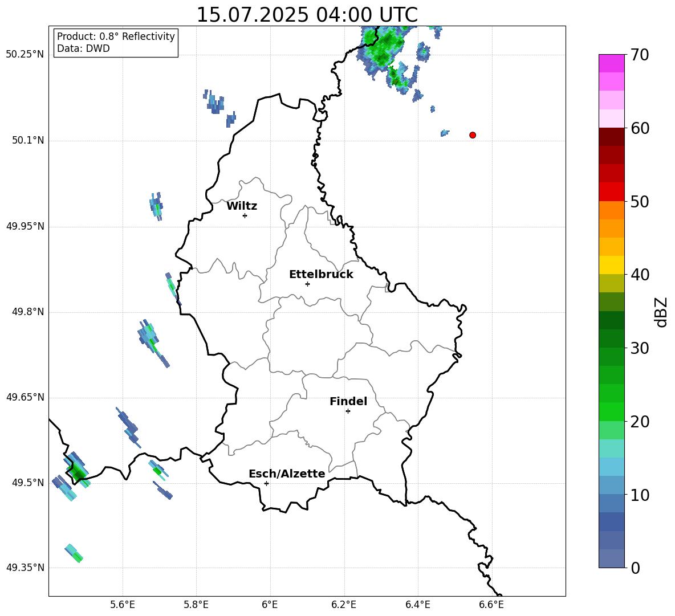Image resolution: width=675 pixels, height=616 pixels.
Task: Click the red dot marker east of the border
Action: (x=473, y=135)
